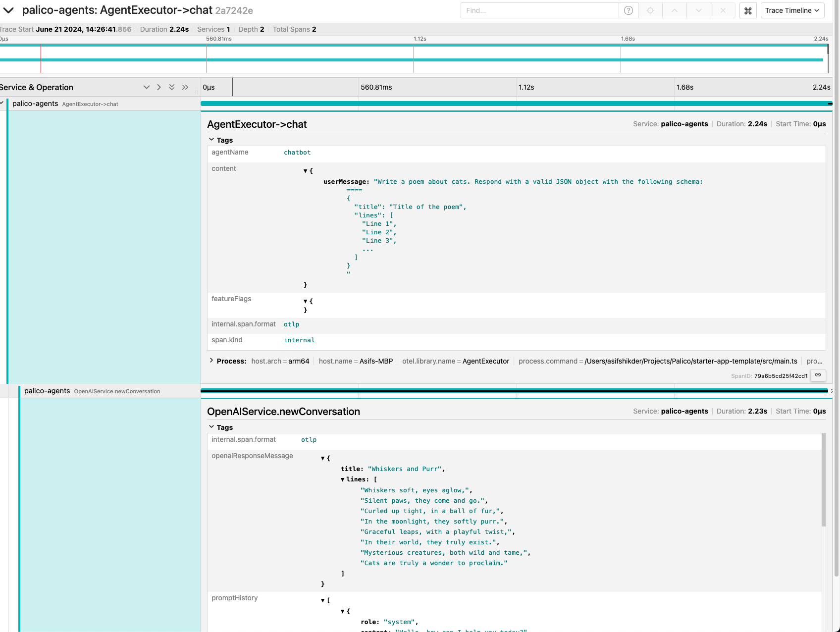Screen dimensions: 840x632
Task: Click the role "system" value
Action: (400, 622)
